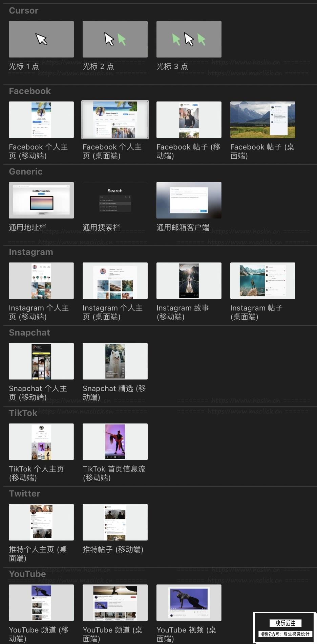Click the Twitter section header
This screenshot has height=644, width=317.
[24, 493]
